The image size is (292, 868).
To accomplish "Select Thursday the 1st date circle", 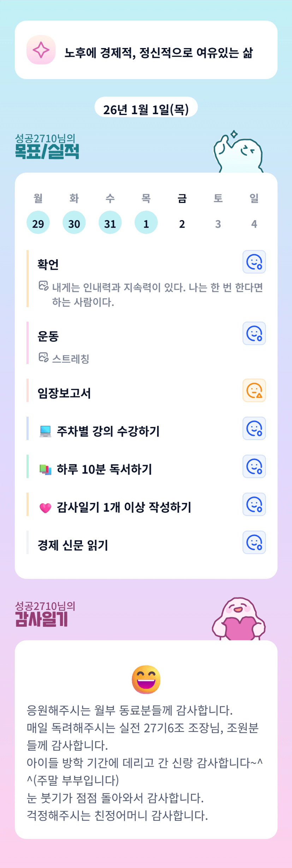I will pos(146,223).
